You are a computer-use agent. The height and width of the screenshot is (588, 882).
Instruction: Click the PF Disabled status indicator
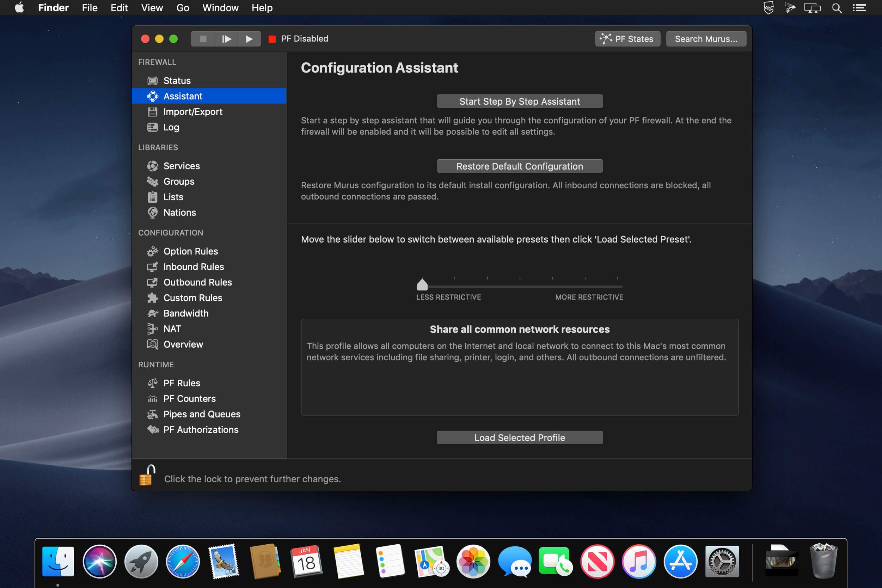[x=299, y=39]
